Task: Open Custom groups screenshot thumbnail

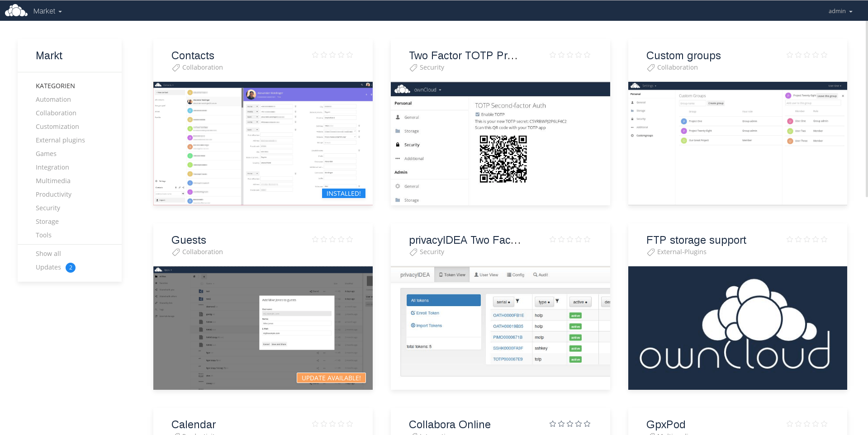Action: click(x=738, y=143)
